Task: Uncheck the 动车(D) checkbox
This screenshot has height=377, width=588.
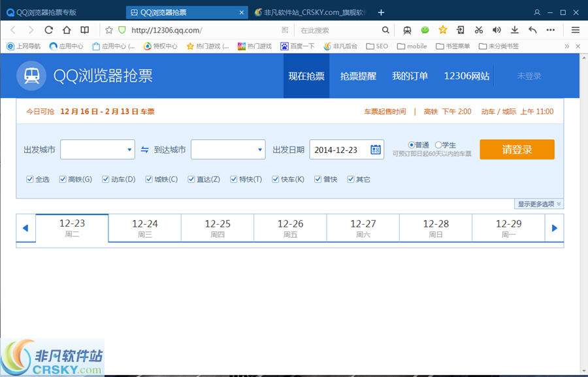Action: (105, 179)
